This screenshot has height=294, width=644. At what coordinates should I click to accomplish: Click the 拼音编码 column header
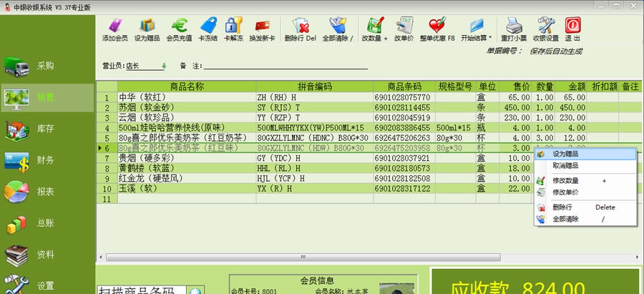(x=315, y=87)
